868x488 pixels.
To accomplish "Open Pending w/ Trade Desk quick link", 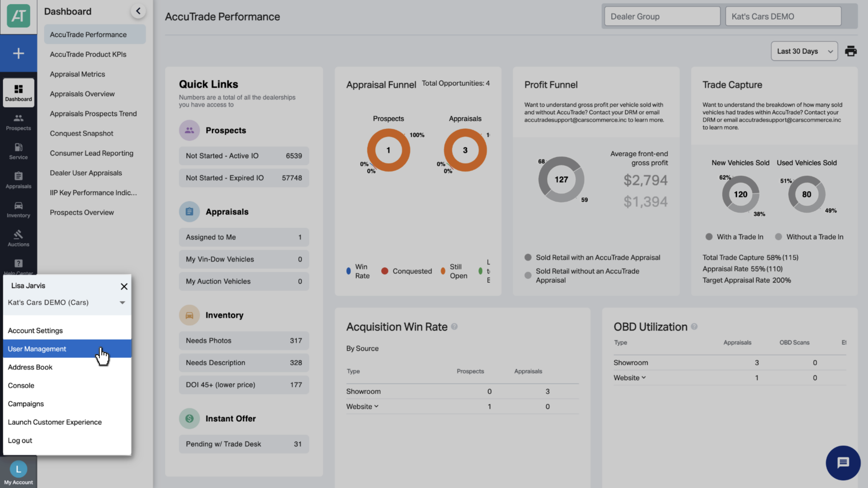I will 244,444.
